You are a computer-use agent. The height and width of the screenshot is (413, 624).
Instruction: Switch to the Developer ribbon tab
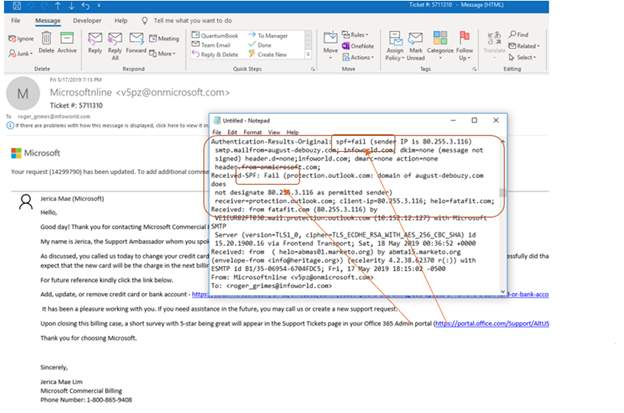point(87,20)
